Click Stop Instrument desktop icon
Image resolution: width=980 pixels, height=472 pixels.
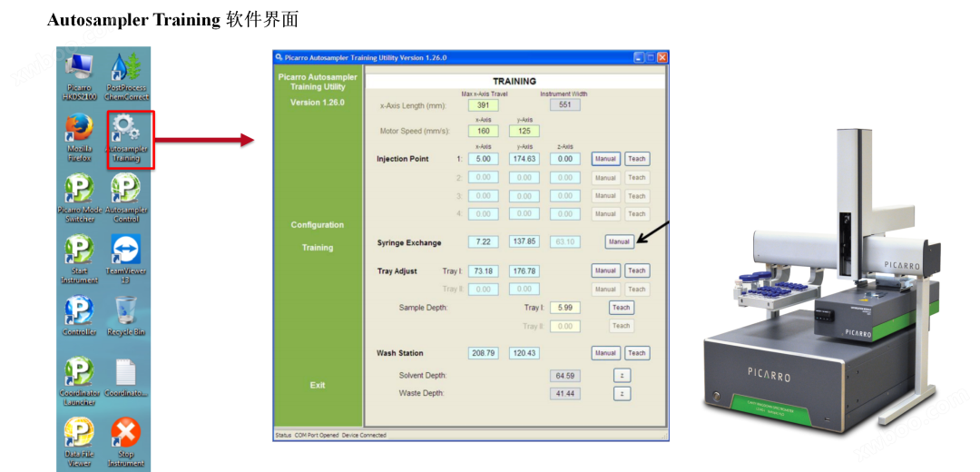(x=126, y=443)
